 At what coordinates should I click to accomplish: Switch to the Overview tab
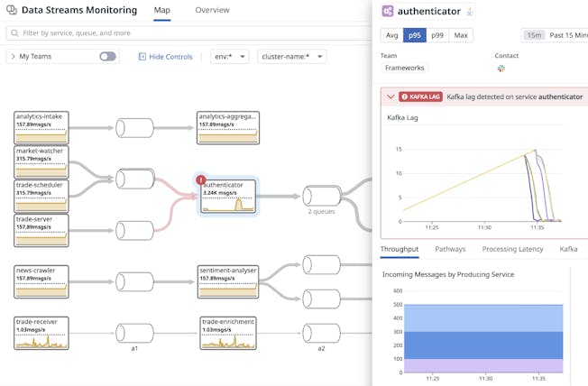(212, 11)
